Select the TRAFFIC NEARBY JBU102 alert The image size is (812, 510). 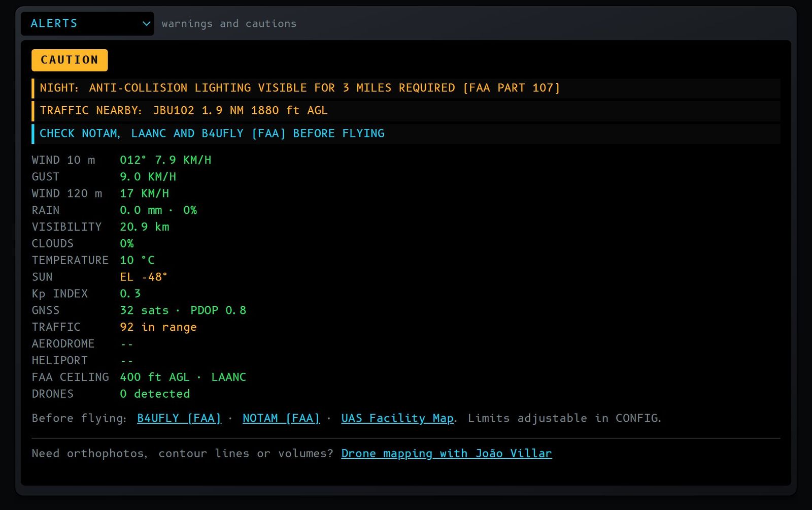point(406,111)
